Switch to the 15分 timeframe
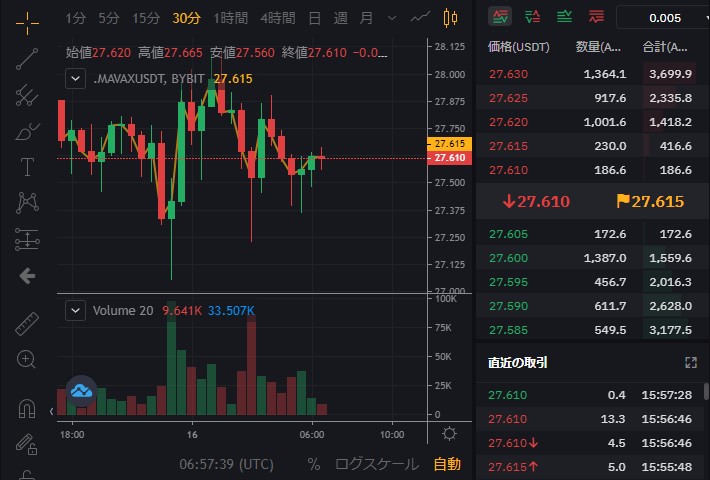710x480 pixels. pos(146,18)
